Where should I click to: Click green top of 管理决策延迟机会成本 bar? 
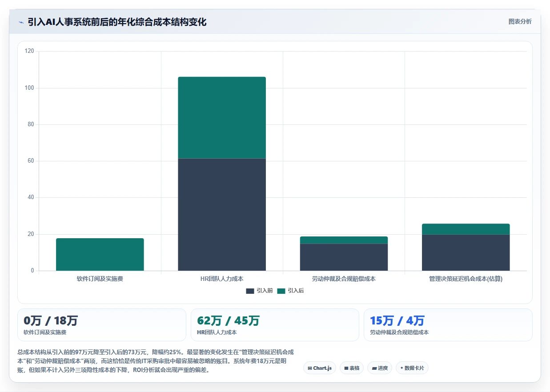[x=466, y=229]
